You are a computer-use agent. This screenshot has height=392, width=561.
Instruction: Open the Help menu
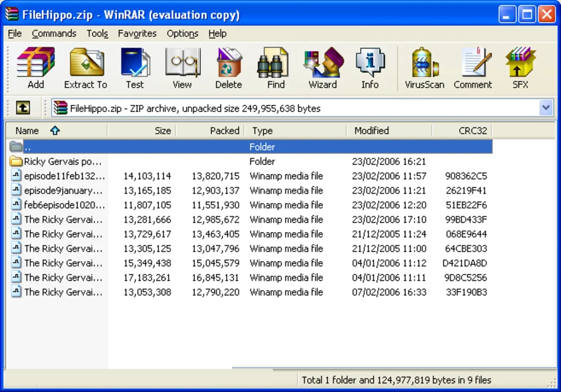coord(217,34)
